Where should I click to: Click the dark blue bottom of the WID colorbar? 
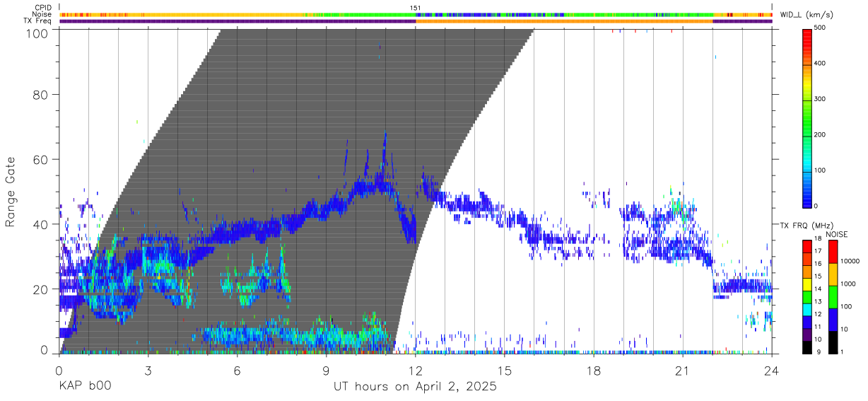click(807, 201)
